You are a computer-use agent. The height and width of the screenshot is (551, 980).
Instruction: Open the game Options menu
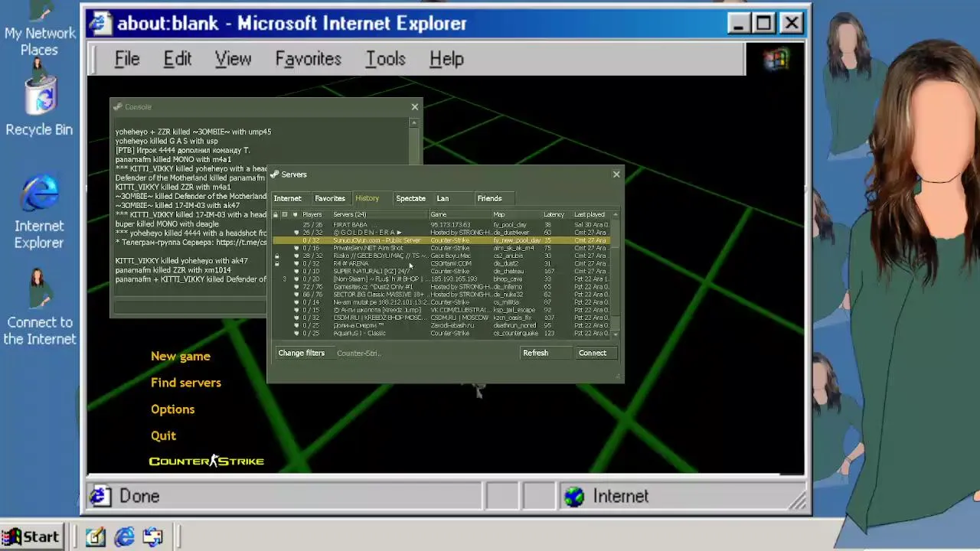pyautogui.click(x=173, y=409)
